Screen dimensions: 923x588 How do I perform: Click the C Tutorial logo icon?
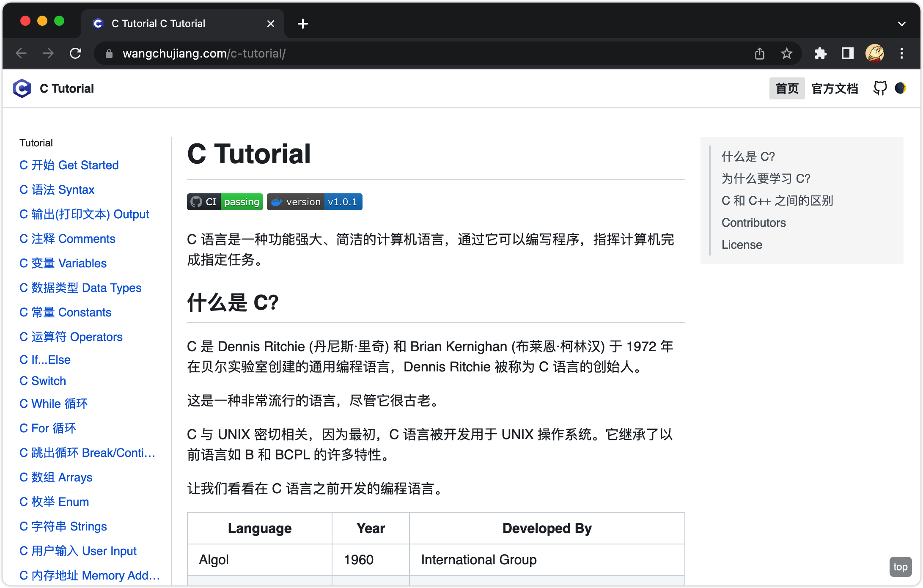tap(22, 88)
